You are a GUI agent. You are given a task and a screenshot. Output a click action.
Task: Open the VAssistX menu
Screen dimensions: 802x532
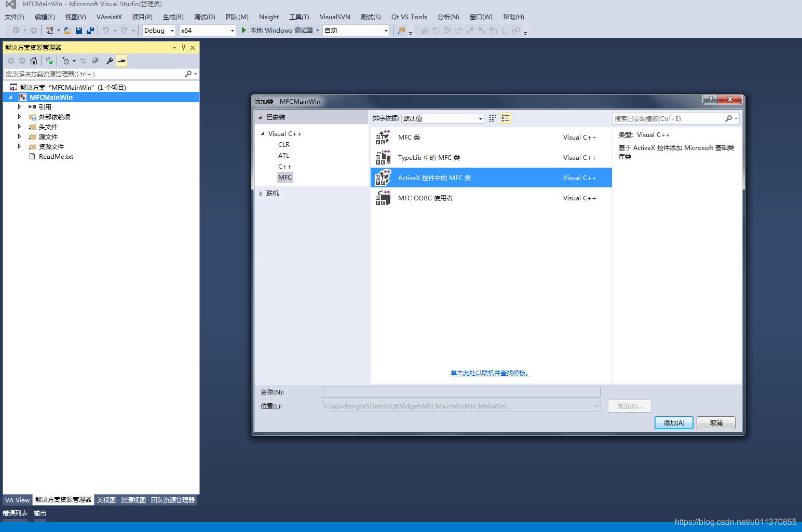pyautogui.click(x=109, y=17)
